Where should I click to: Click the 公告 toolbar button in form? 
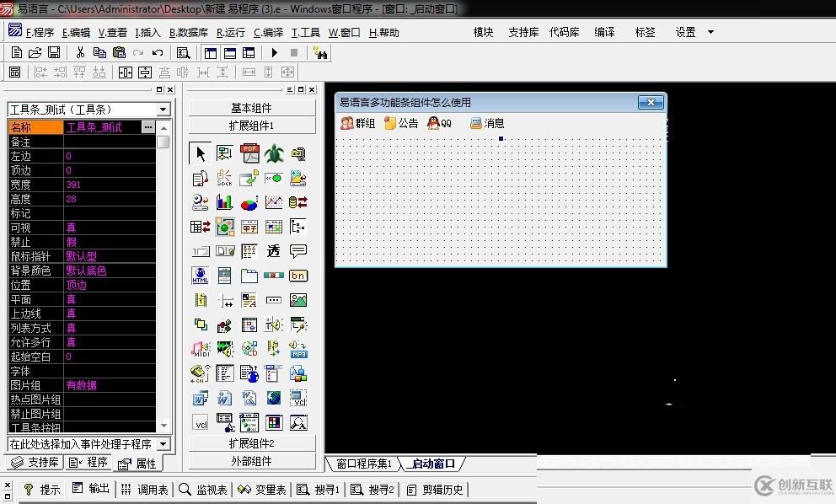click(x=401, y=123)
